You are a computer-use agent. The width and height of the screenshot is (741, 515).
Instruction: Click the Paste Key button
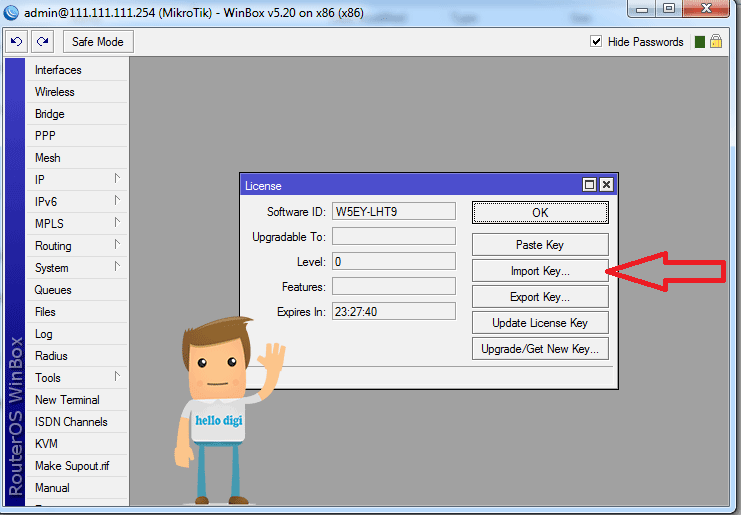coord(540,245)
